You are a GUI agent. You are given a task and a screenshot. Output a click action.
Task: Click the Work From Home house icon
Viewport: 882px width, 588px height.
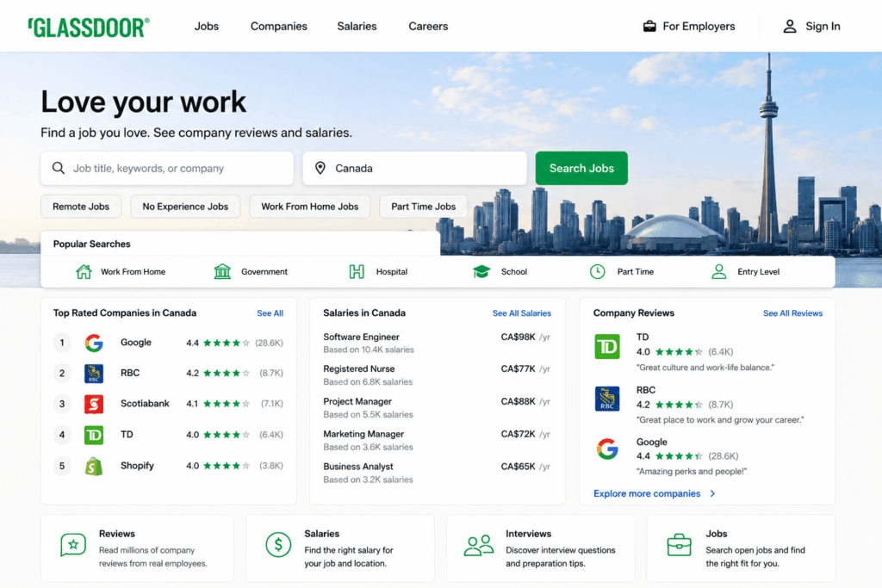tap(84, 271)
